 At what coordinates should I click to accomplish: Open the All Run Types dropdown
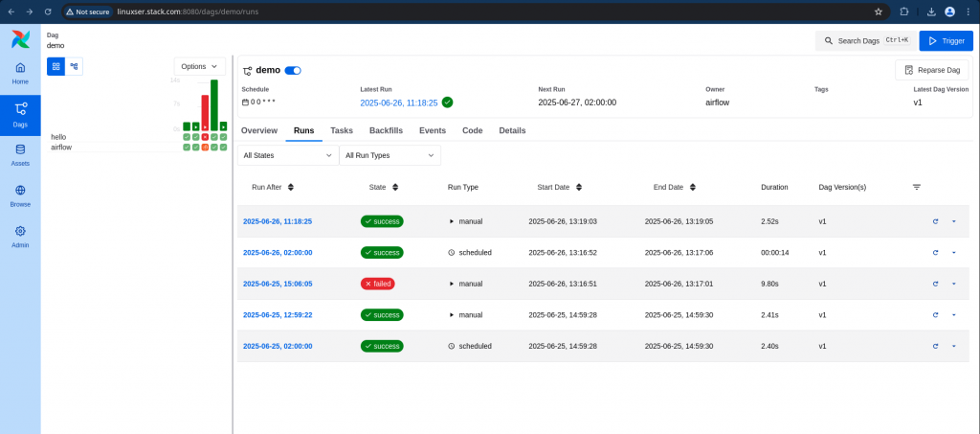(390, 155)
